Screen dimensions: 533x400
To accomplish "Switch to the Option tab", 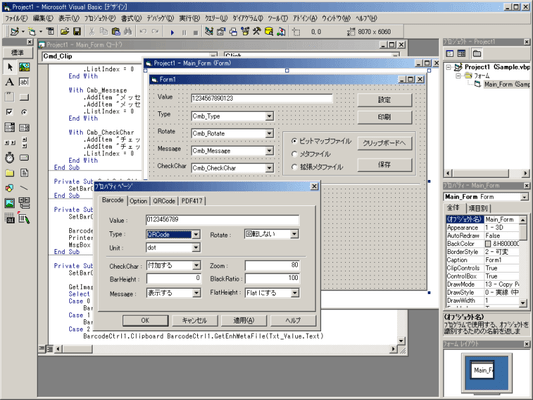I will tap(138, 201).
